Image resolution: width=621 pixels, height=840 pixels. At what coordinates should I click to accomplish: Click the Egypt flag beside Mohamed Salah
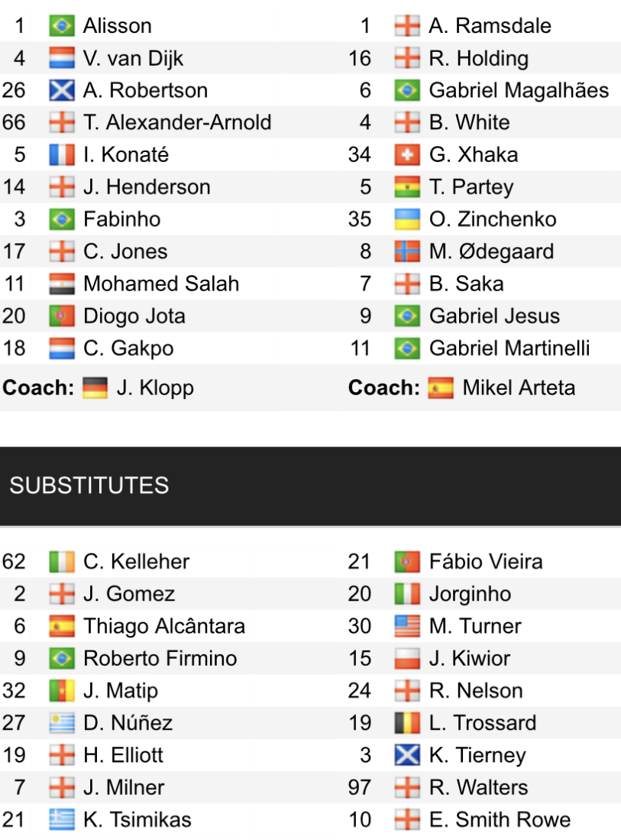coord(62,284)
